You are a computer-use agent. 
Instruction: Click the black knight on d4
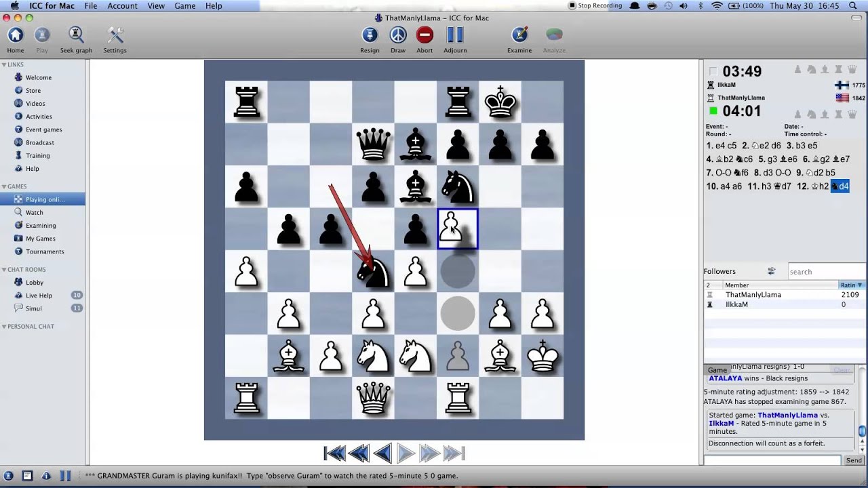pos(373,271)
